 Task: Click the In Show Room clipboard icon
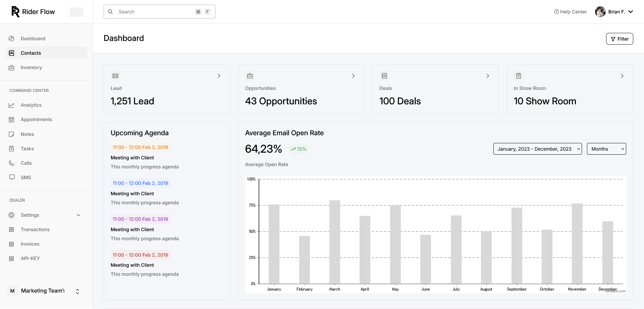click(519, 76)
